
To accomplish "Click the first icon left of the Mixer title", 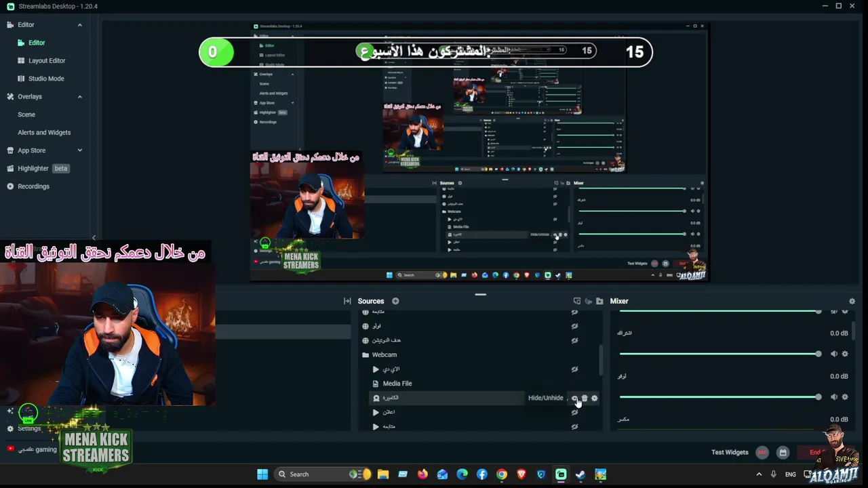I will click(577, 301).
